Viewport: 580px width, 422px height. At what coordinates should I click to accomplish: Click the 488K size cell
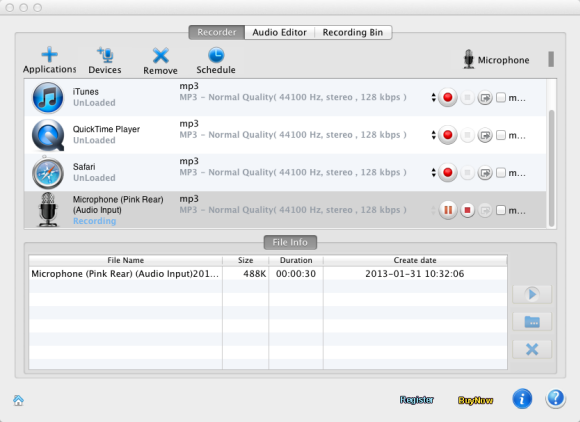point(254,274)
